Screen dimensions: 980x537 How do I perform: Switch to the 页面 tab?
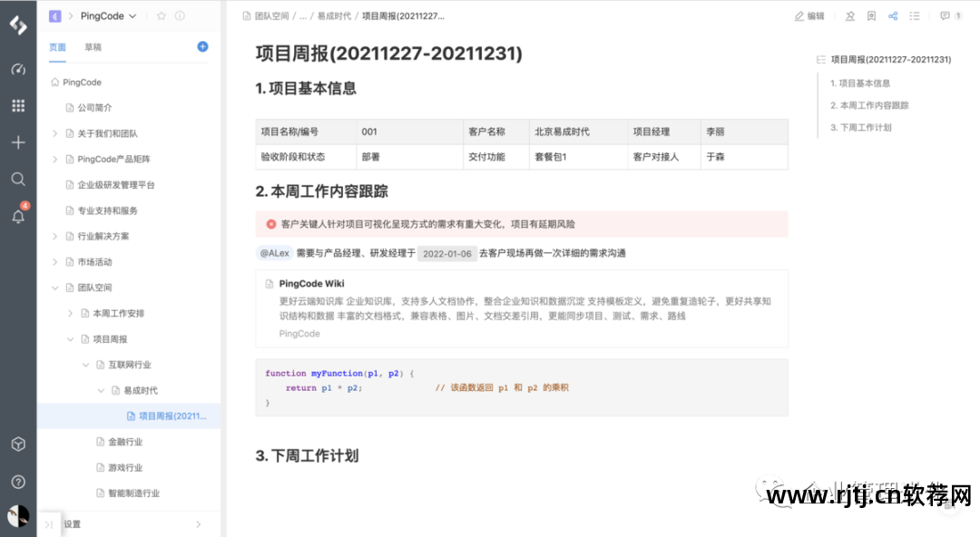coord(57,47)
